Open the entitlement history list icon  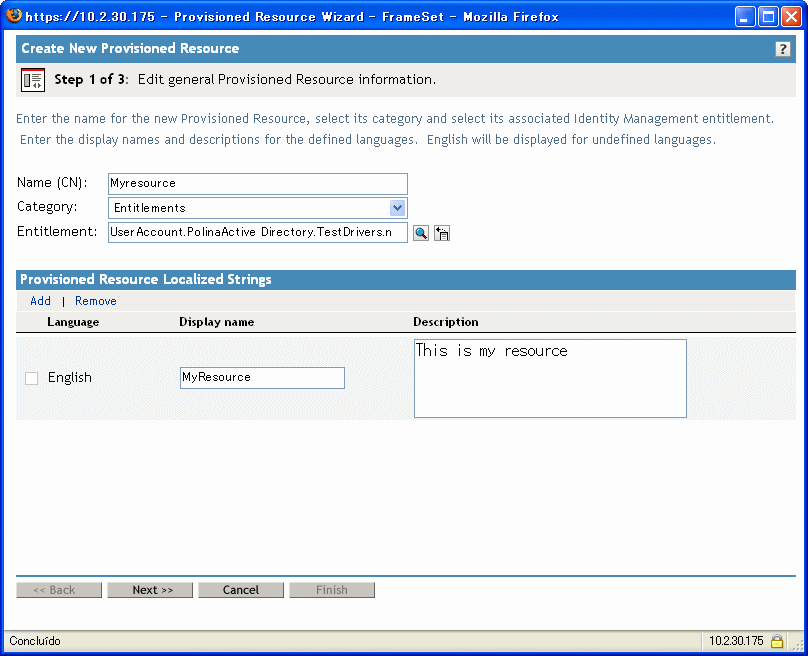442,233
